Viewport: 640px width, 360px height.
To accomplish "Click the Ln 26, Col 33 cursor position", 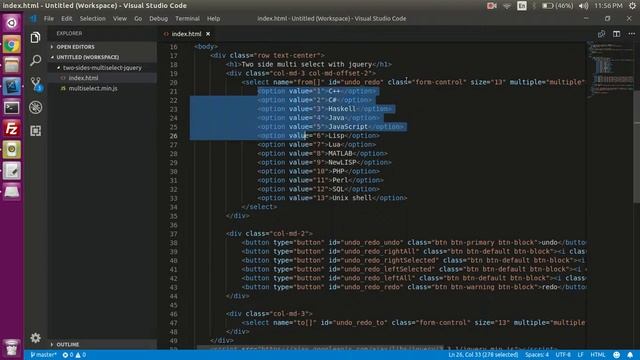I will click(x=483, y=355).
